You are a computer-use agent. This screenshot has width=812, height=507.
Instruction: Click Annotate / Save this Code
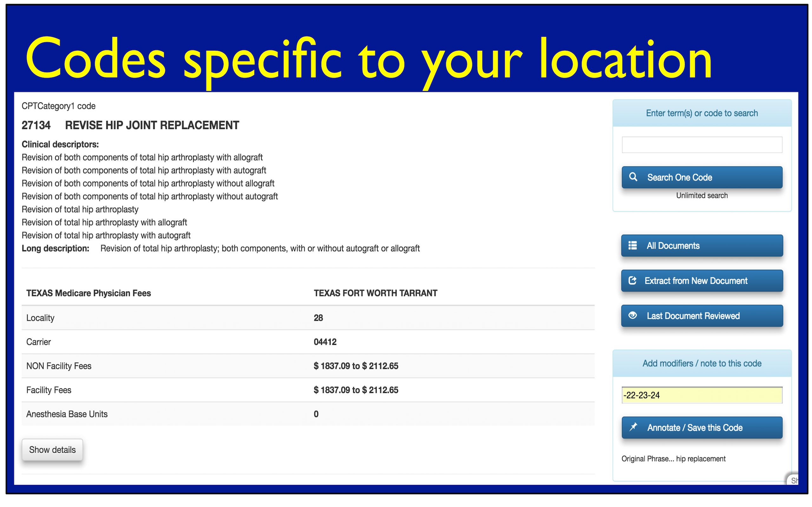coord(702,427)
